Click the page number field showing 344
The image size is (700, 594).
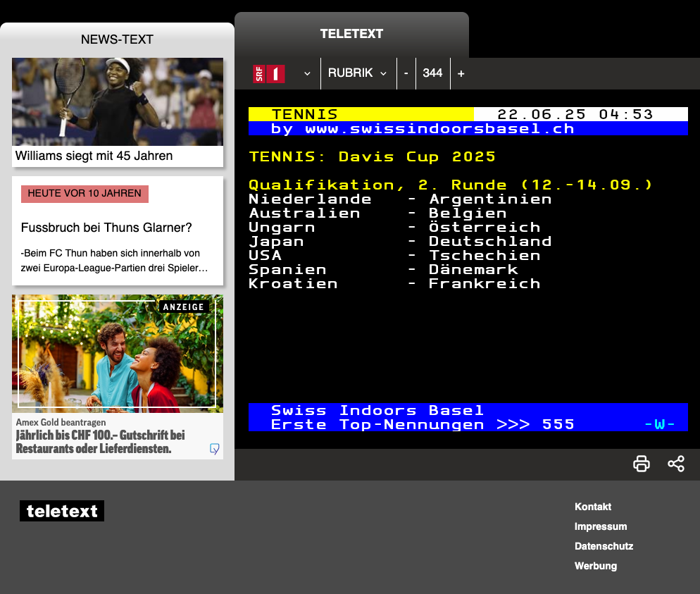click(x=432, y=73)
